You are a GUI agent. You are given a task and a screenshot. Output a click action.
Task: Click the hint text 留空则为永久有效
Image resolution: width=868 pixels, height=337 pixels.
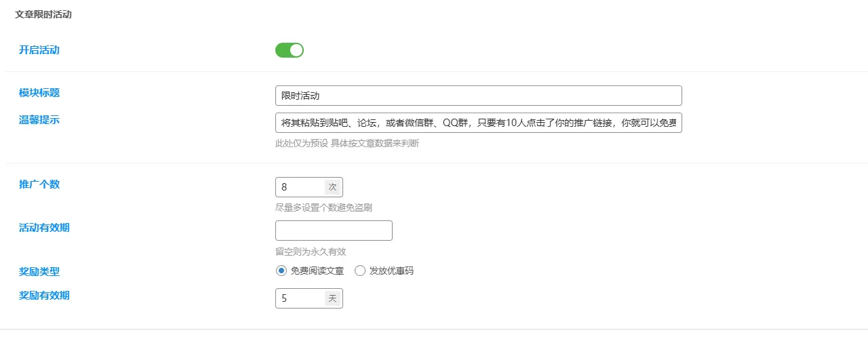tap(311, 252)
